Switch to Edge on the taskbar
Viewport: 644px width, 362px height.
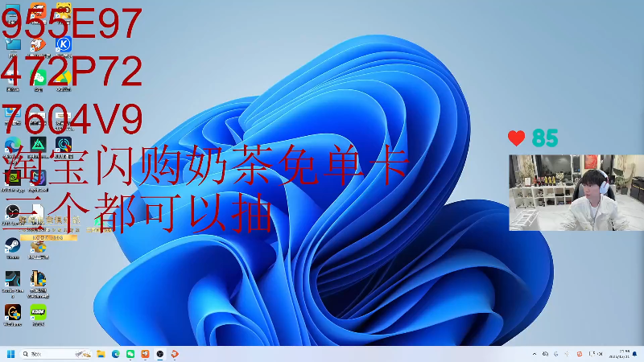coord(116,354)
